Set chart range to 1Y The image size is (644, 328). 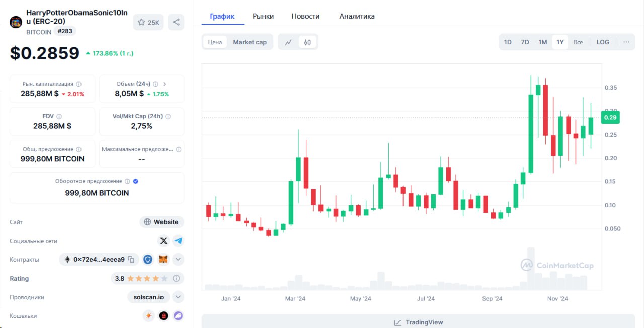point(560,42)
